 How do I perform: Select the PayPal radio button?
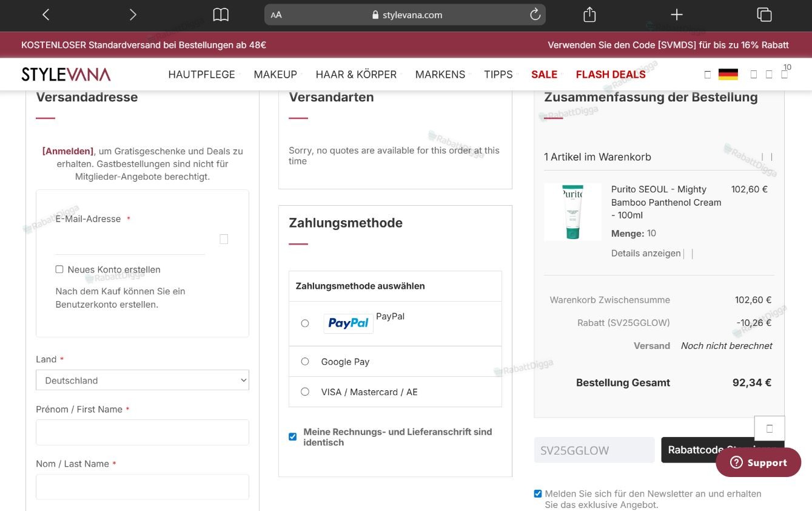click(x=305, y=323)
